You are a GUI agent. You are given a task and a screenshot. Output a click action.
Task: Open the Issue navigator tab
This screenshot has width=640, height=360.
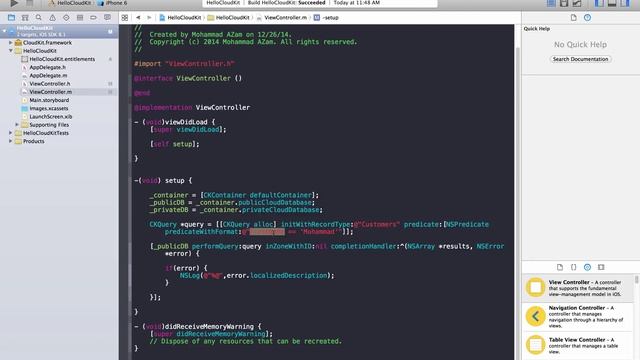(53, 18)
